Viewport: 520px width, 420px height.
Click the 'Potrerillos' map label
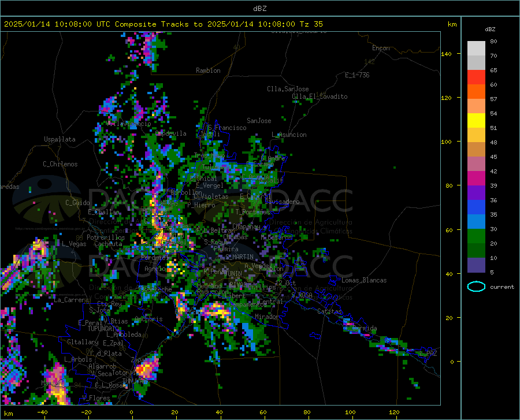point(106,237)
